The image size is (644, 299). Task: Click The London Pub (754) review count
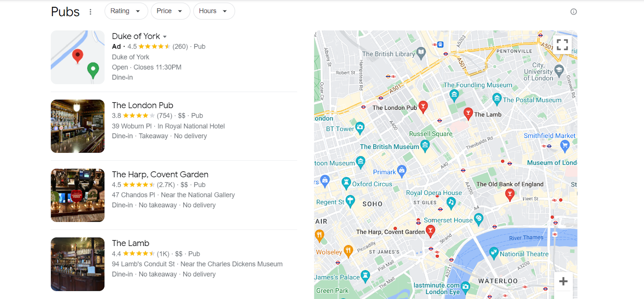pos(165,116)
